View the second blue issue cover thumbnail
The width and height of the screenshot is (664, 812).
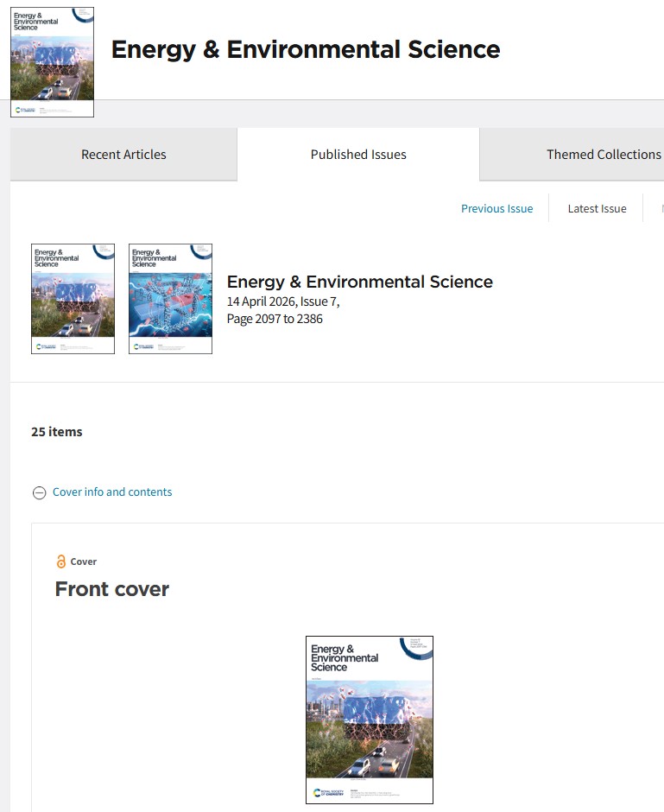170,299
